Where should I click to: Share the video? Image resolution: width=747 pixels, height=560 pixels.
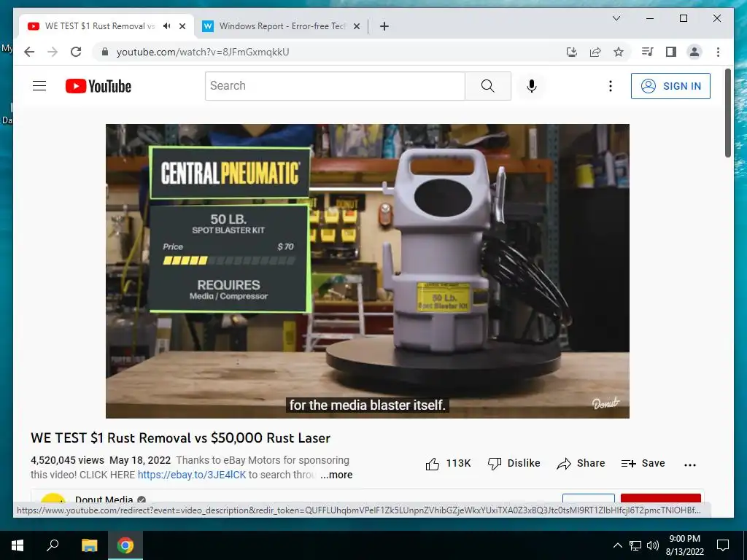(x=581, y=463)
